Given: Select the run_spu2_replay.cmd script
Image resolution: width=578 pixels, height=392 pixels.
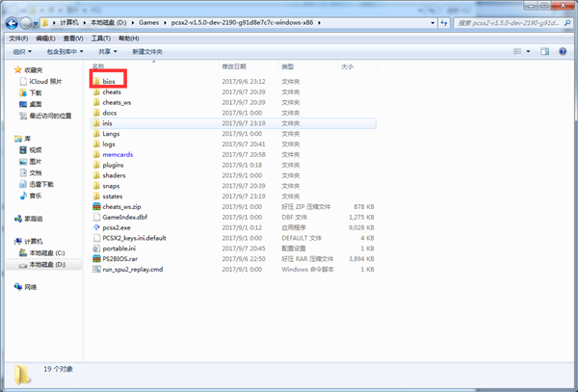Looking at the screenshot, I should pyautogui.click(x=128, y=270).
